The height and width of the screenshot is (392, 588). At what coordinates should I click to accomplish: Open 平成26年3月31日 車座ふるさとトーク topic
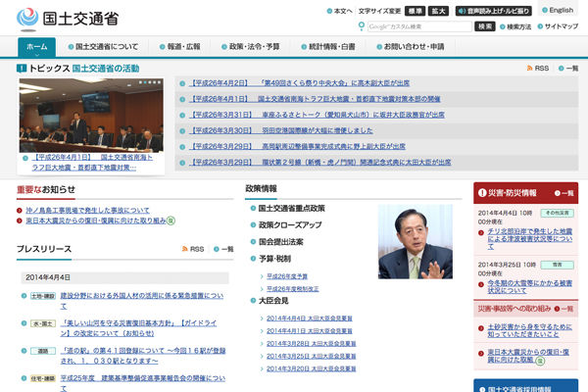point(318,115)
